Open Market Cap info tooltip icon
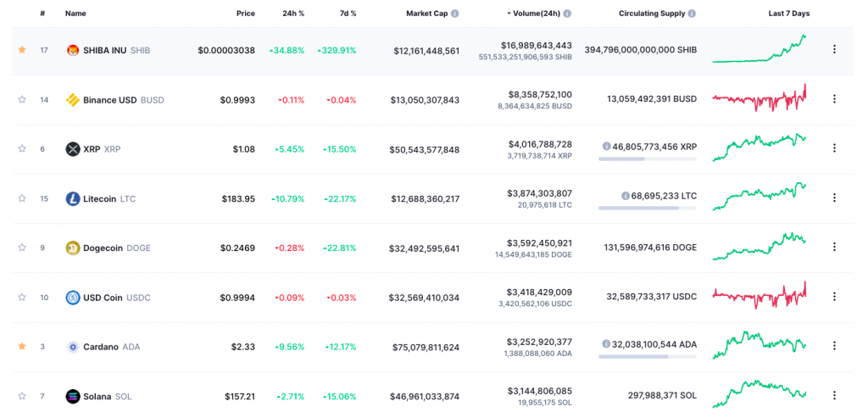This screenshot has width=868, height=418. point(455,14)
